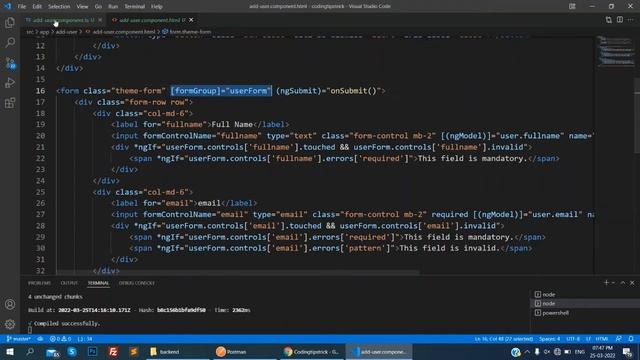Viewport: 640px width, 360px height.
Task: Open Skype from the taskbar
Action: tap(72, 351)
